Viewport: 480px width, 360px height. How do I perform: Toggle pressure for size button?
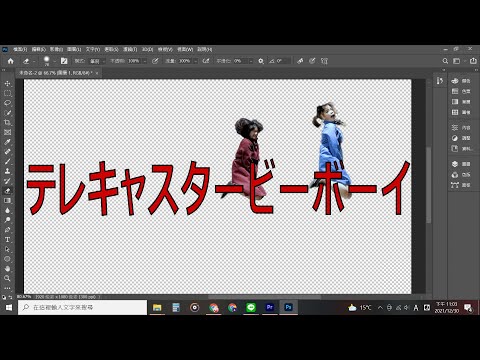tap(312, 61)
